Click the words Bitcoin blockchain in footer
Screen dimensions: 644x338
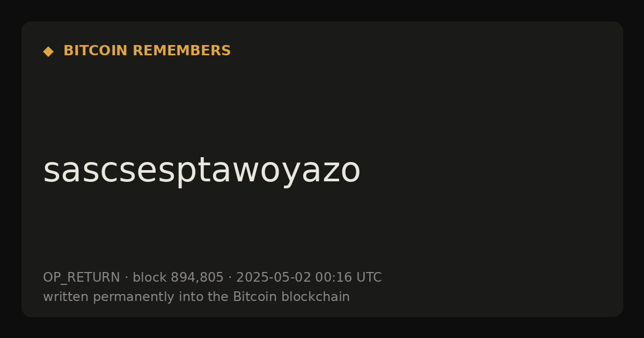[291, 297]
